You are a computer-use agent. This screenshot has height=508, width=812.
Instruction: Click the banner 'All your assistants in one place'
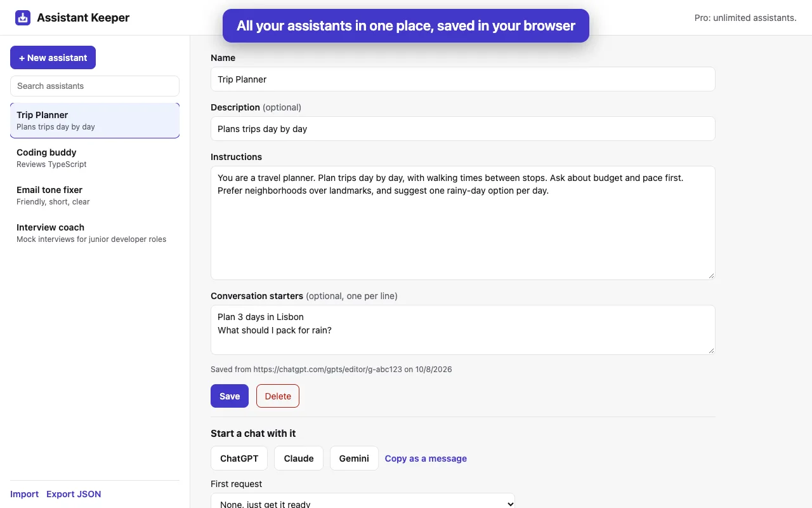[406, 26]
